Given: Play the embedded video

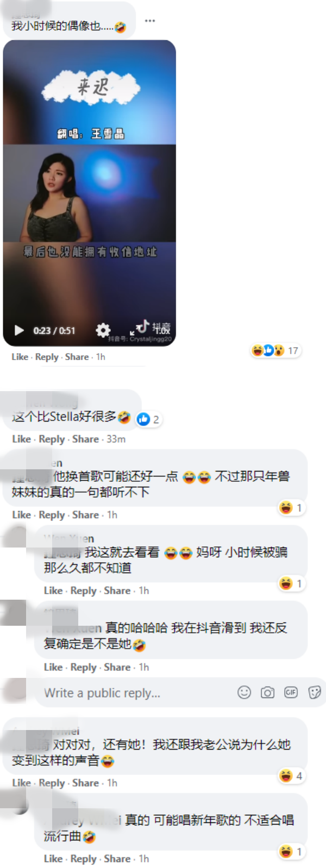Looking at the screenshot, I should 19,330.
